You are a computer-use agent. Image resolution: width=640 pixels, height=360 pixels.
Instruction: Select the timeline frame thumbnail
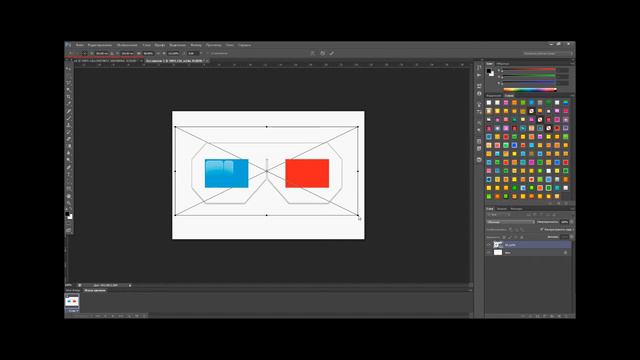pos(72,301)
